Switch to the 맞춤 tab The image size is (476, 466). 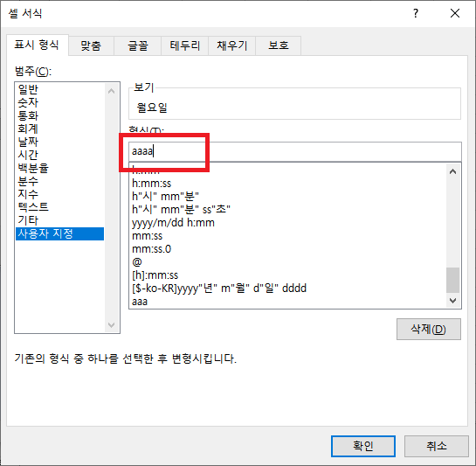coord(91,46)
